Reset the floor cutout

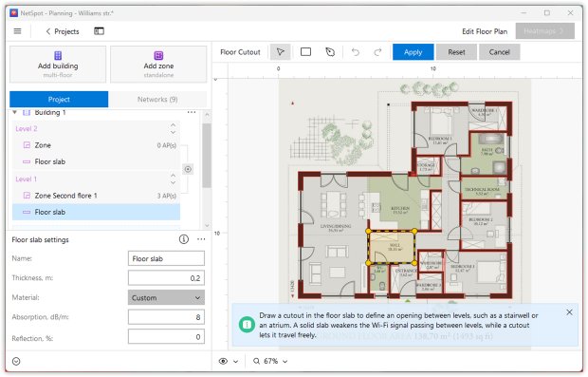click(x=456, y=52)
